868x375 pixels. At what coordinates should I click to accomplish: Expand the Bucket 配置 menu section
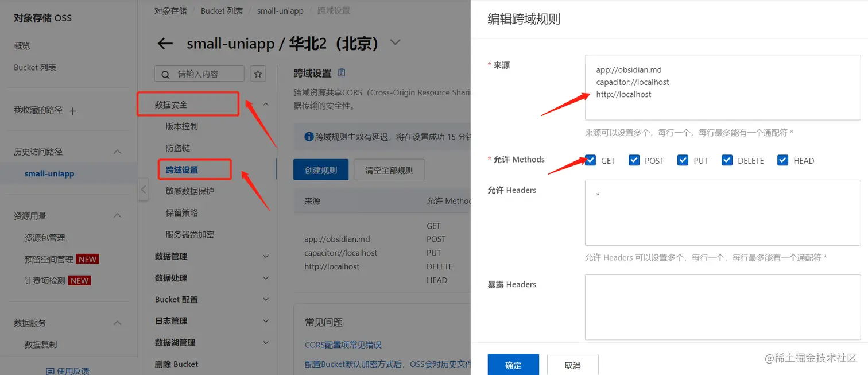pos(266,299)
